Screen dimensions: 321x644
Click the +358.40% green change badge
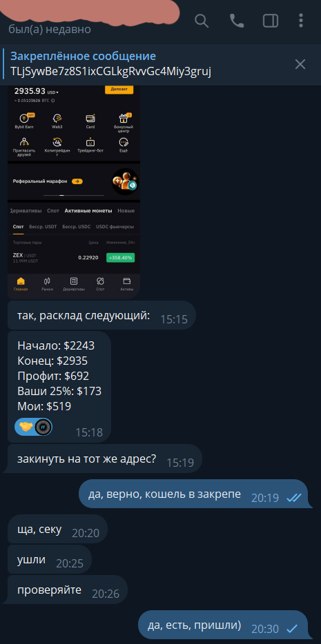(120, 257)
